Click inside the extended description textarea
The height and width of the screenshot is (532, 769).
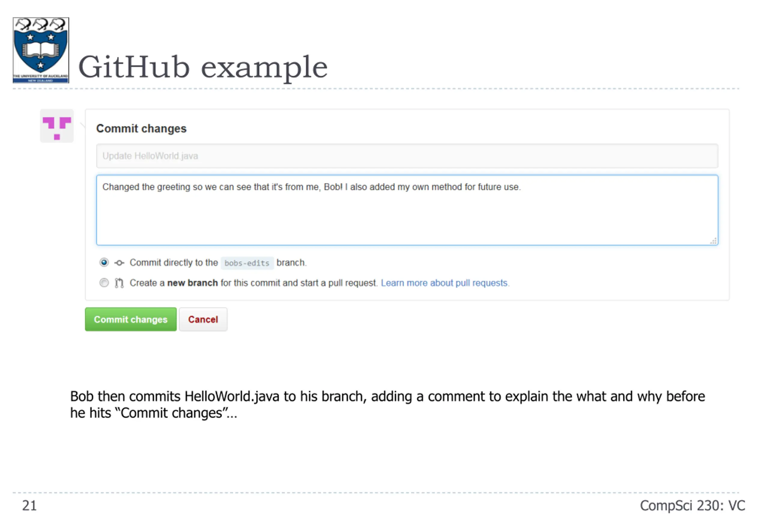pyautogui.click(x=407, y=210)
